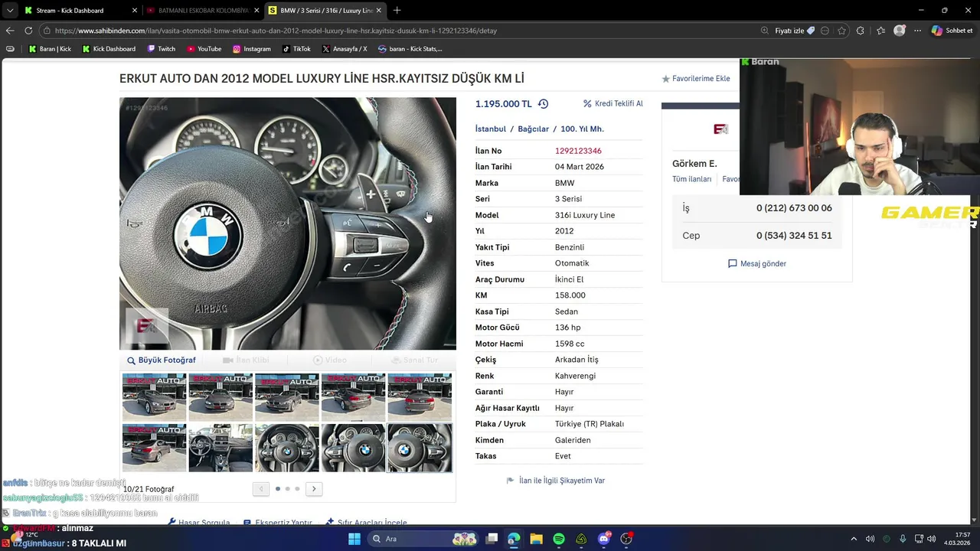The height and width of the screenshot is (551, 980).
Task: Open browser extensions puzzle icon
Action: 861,31
